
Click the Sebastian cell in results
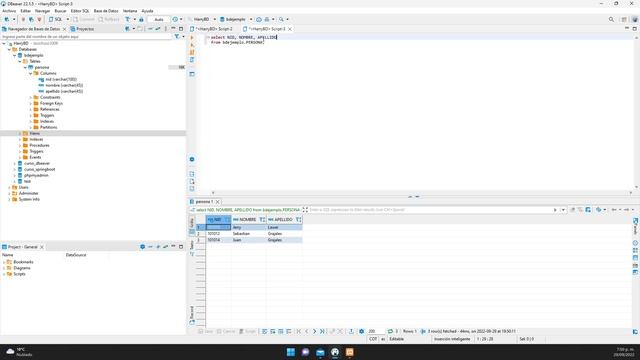click(249, 233)
